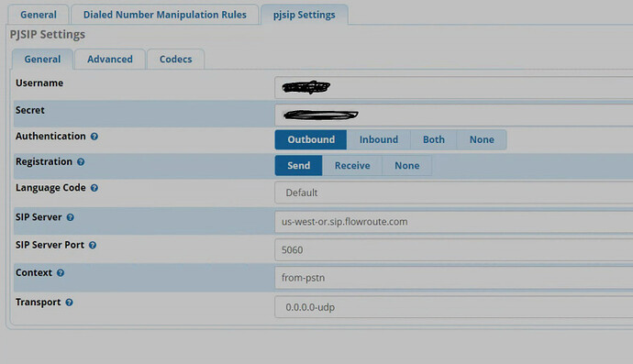Click the SIP Server Port label text
This screenshot has width=633, height=364.
[50, 246]
